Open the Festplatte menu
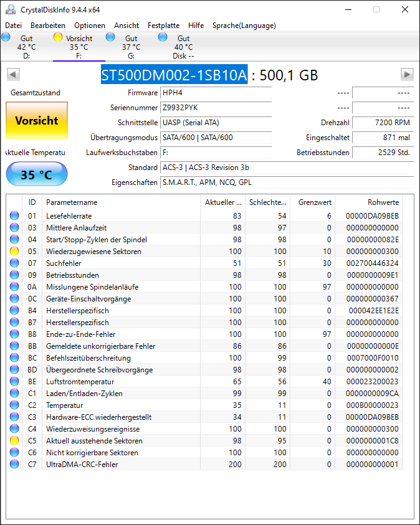420x525 pixels. pos(163,26)
